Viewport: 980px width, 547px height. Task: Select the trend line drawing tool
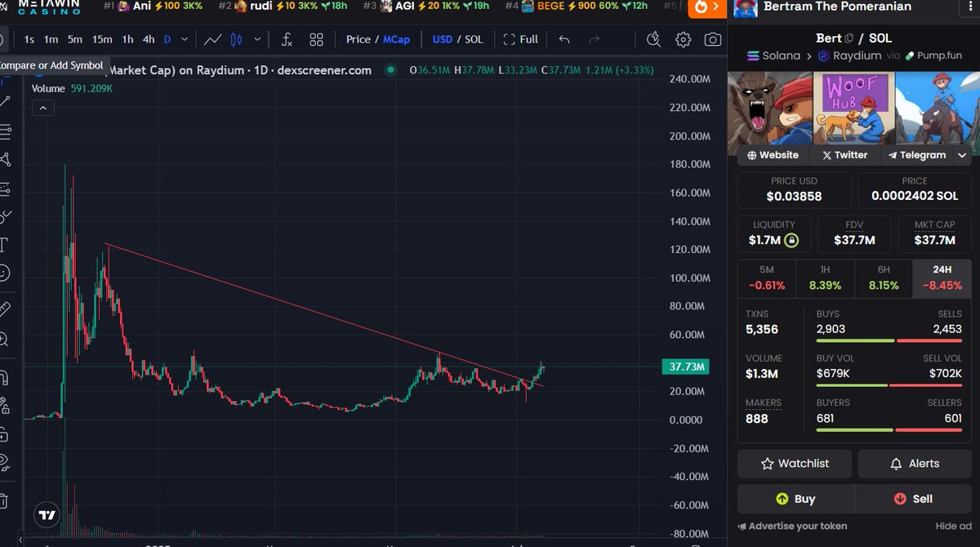click(x=4, y=101)
